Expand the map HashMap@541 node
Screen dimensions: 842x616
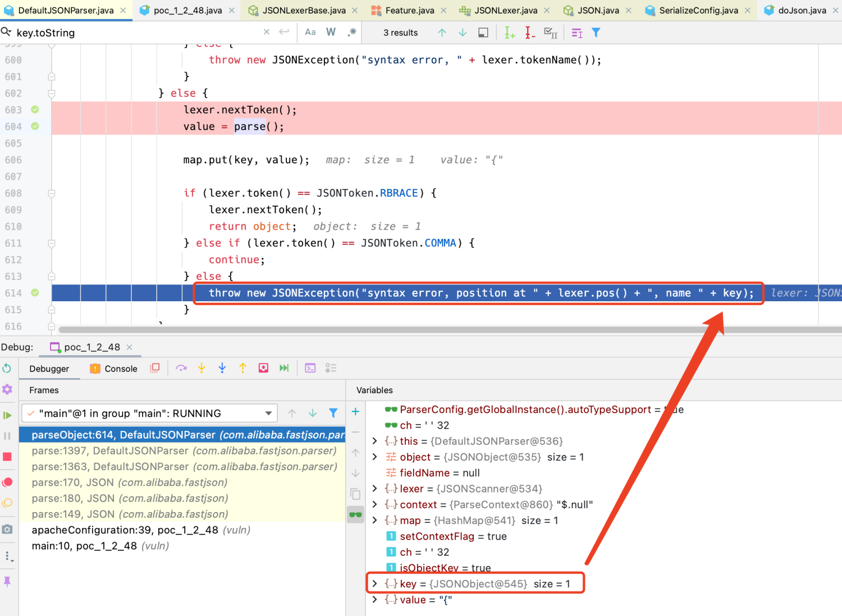click(375, 520)
